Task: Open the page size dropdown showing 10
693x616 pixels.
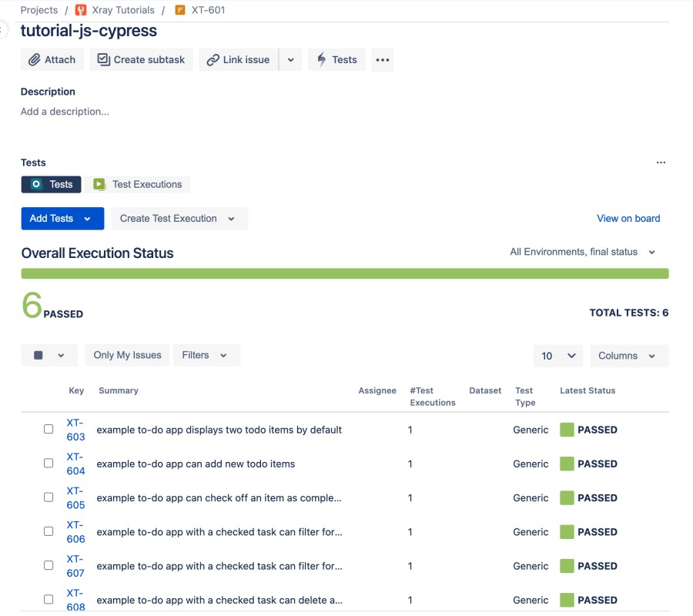Action: pyautogui.click(x=558, y=355)
